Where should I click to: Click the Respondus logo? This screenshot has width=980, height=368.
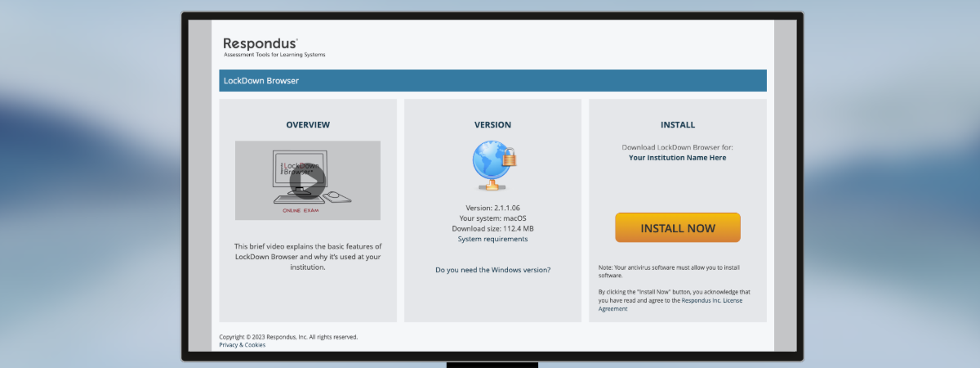pyautogui.click(x=261, y=43)
